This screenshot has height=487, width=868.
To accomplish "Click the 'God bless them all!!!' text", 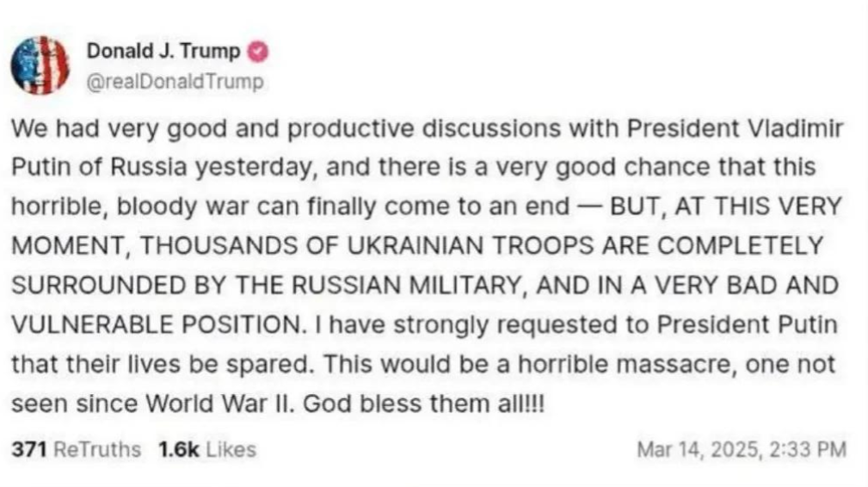I will click(x=424, y=404).
